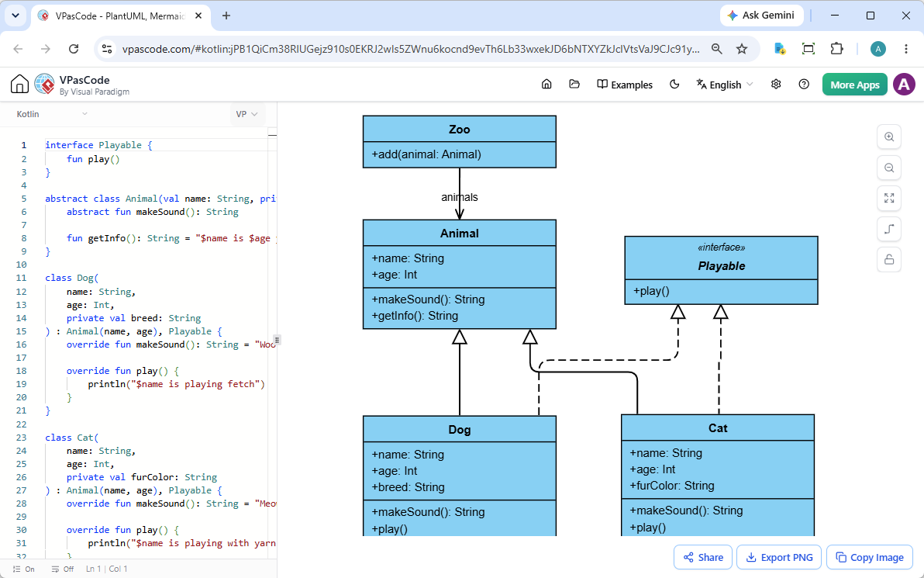Click the +getInfo(): String operation
Screen dimensions: 924x578
click(x=415, y=316)
